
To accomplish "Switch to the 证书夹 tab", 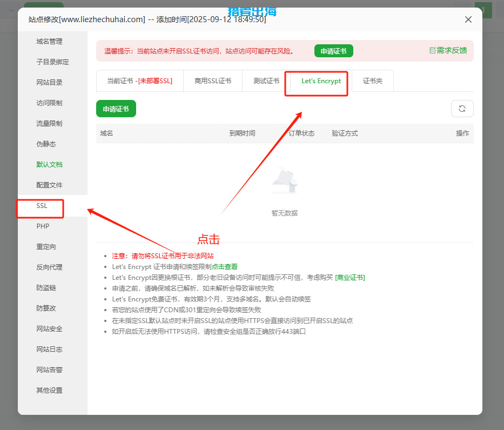I will [x=372, y=81].
